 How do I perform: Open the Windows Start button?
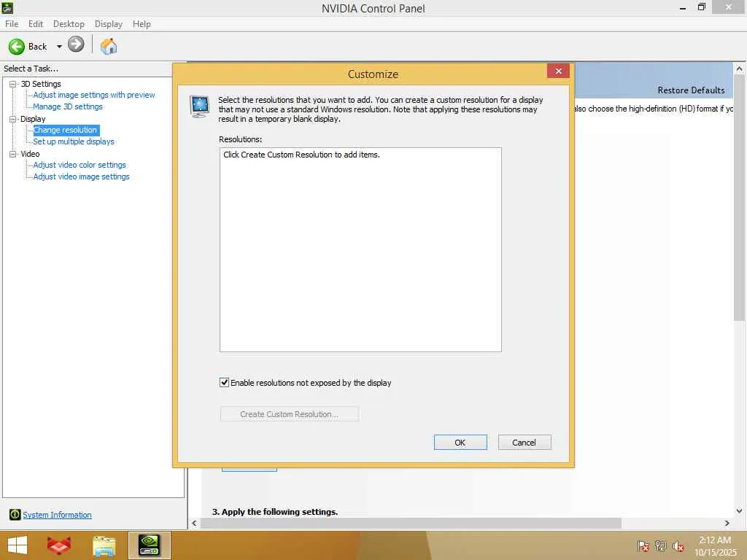(18, 545)
